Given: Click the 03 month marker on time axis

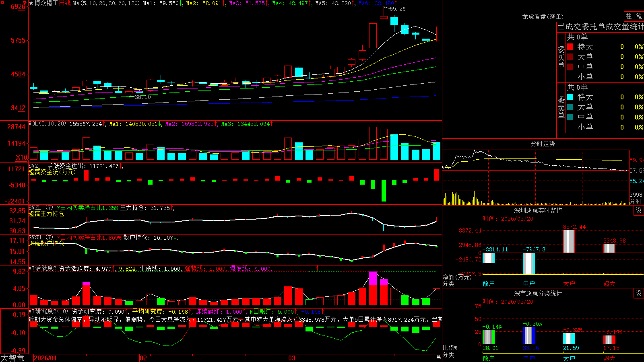Looking at the screenshot, I should point(292,358).
